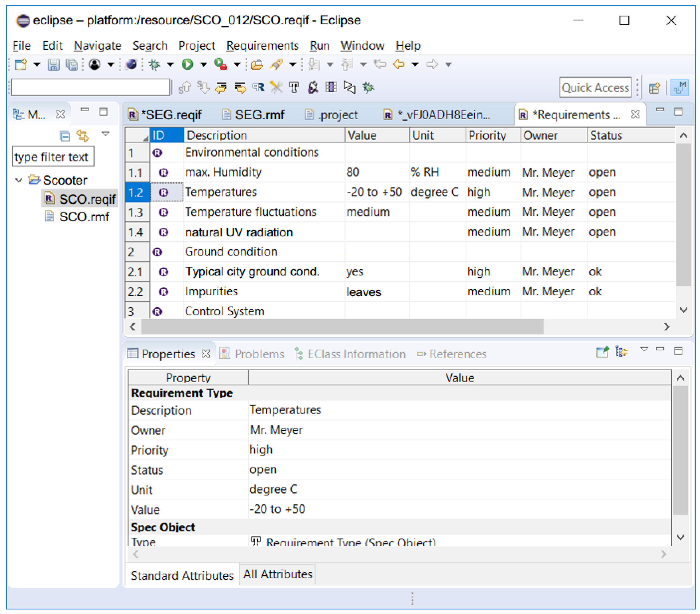Click the S up-arrow subsection icon
This screenshot has width=700, height=614.
click(185, 88)
